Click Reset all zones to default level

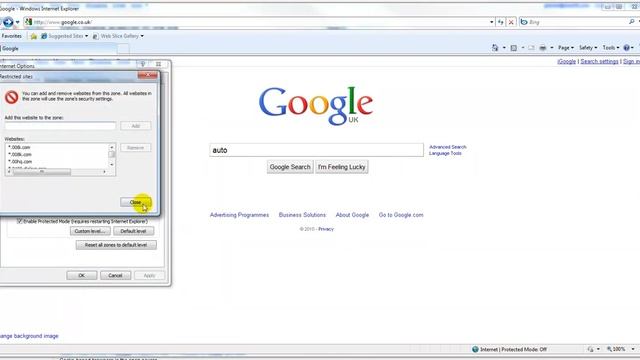click(116, 245)
